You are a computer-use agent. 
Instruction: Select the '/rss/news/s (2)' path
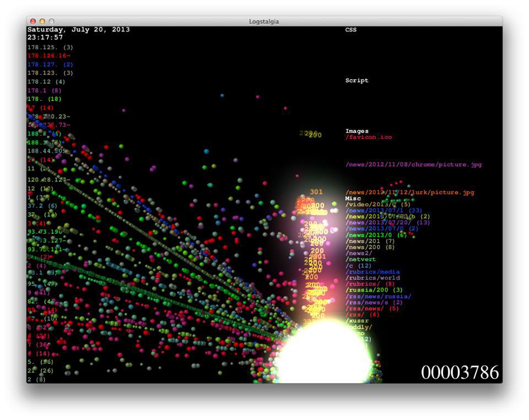tap(374, 303)
